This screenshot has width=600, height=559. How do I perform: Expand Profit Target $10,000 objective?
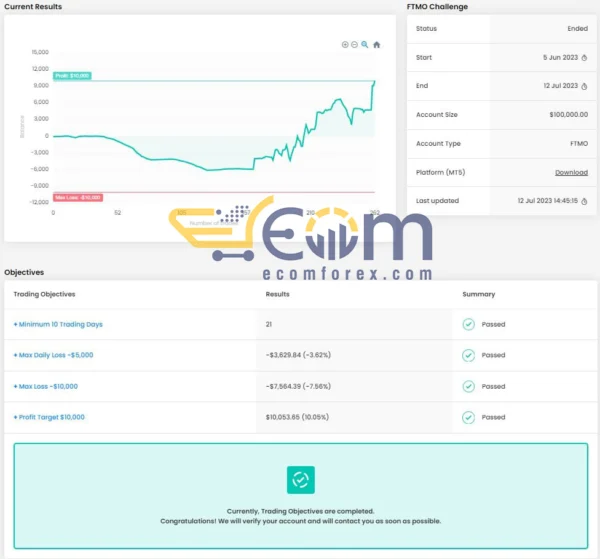pyautogui.click(x=49, y=417)
